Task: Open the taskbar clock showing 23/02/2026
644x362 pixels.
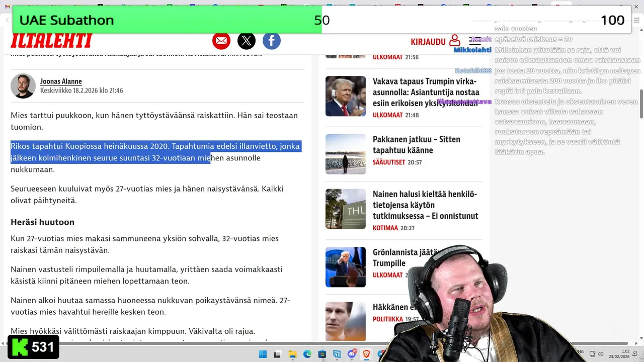Action: pos(619,354)
